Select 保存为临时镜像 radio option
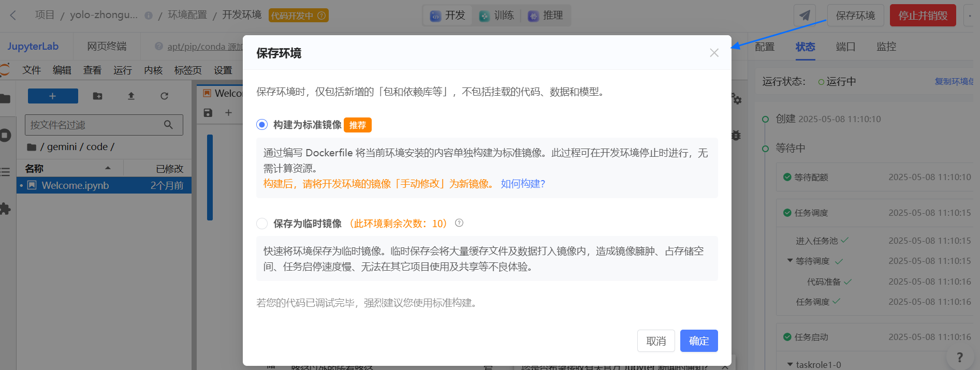The height and width of the screenshot is (370, 980). (x=262, y=224)
